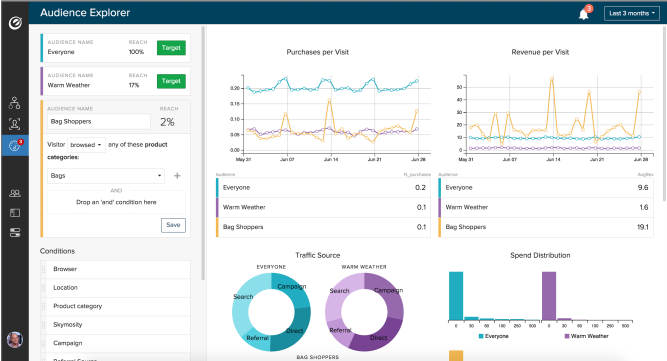Click the tall teal Everyone spend bar

pyautogui.click(x=456, y=296)
